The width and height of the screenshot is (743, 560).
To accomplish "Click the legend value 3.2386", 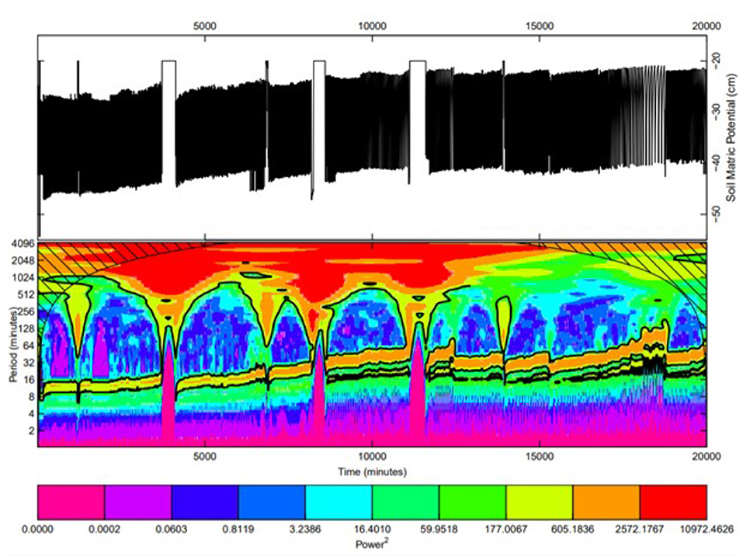I will (306, 529).
